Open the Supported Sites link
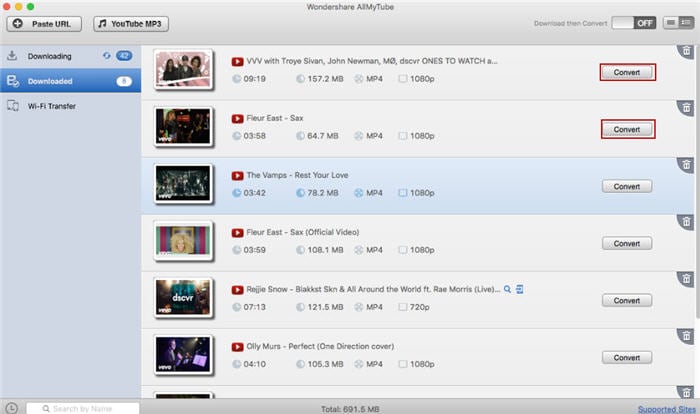This screenshot has width=700, height=414. click(x=667, y=409)
